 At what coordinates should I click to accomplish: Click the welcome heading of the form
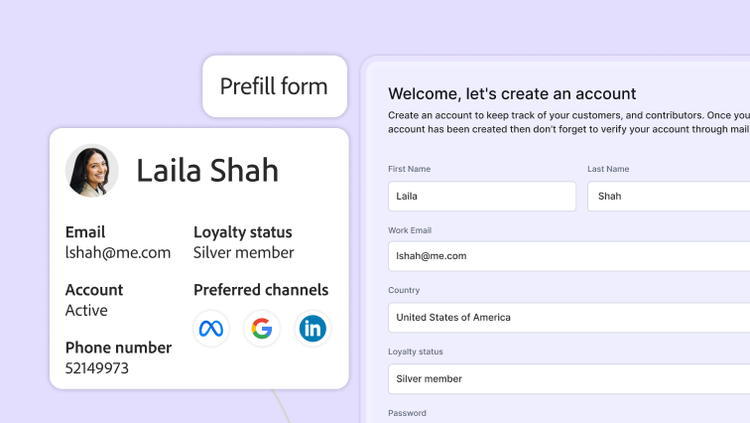(512, 94)
